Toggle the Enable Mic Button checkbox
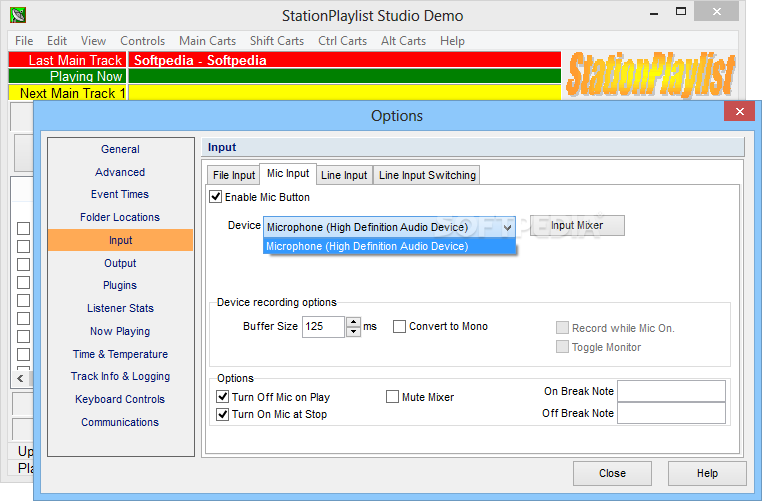Screen dimensions: 762x501 pyautogui.click(x=215, y=197)
